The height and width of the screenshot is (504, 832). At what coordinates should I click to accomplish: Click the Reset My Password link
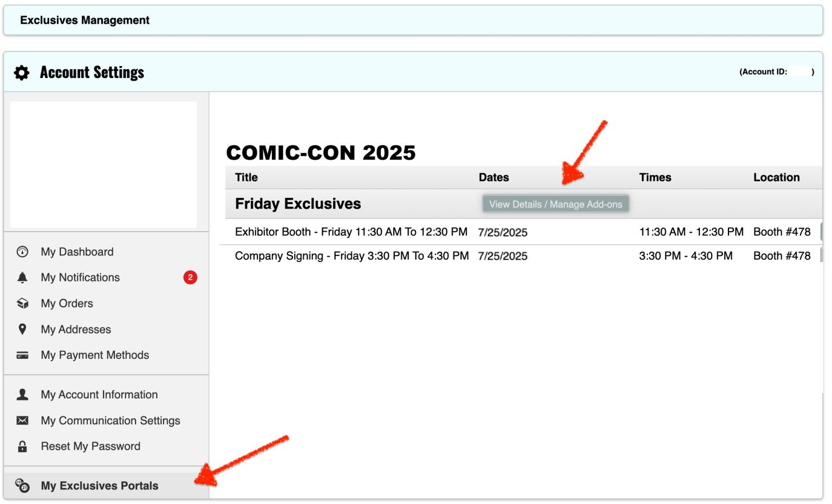[90, 446]
